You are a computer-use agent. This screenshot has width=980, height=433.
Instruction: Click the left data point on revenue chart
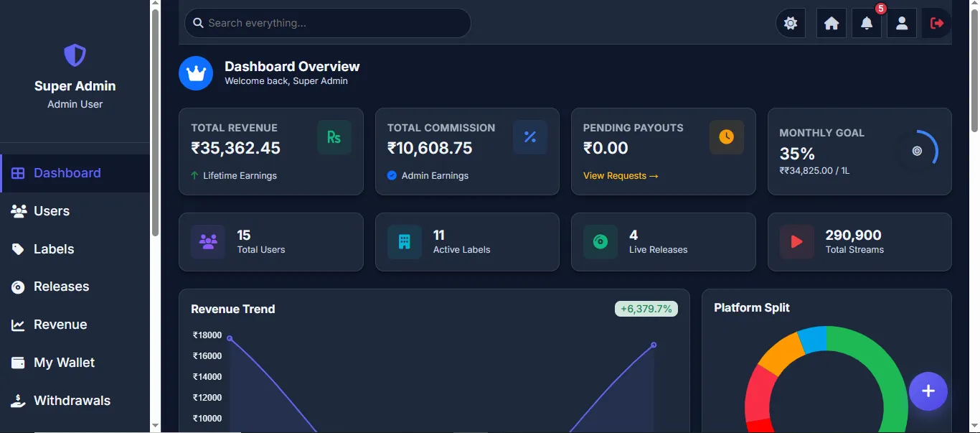[x=230, y=338]
